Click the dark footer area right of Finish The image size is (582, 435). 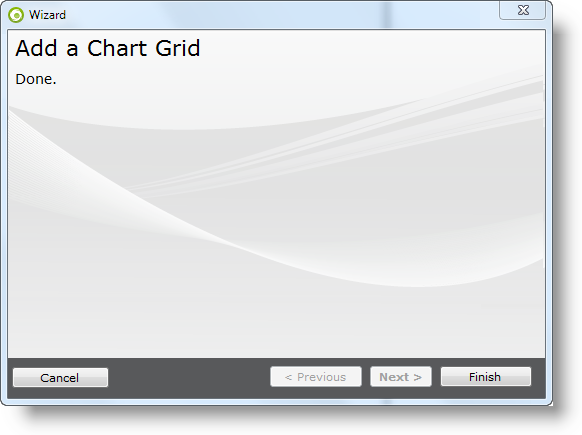pos(539,378)
